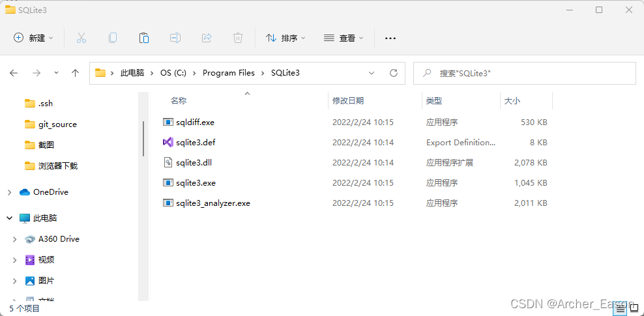
Task: Open the 新建 new item dropdown
Action: (33, 38)
